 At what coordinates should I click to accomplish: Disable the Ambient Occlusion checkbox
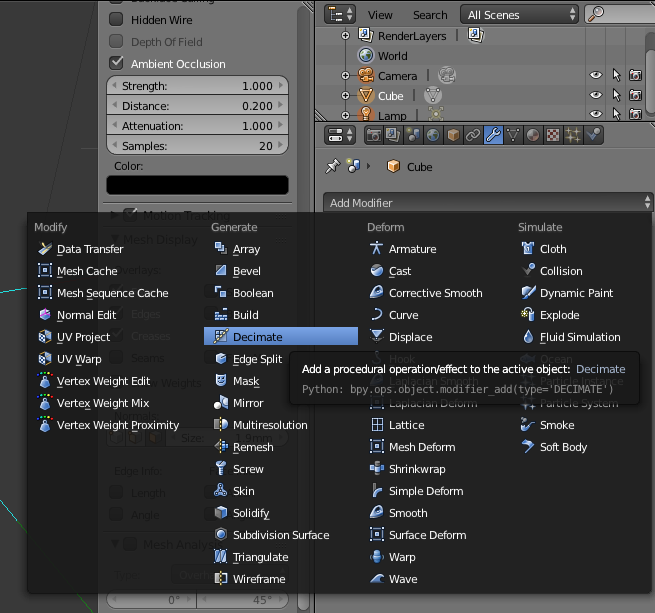116,64
